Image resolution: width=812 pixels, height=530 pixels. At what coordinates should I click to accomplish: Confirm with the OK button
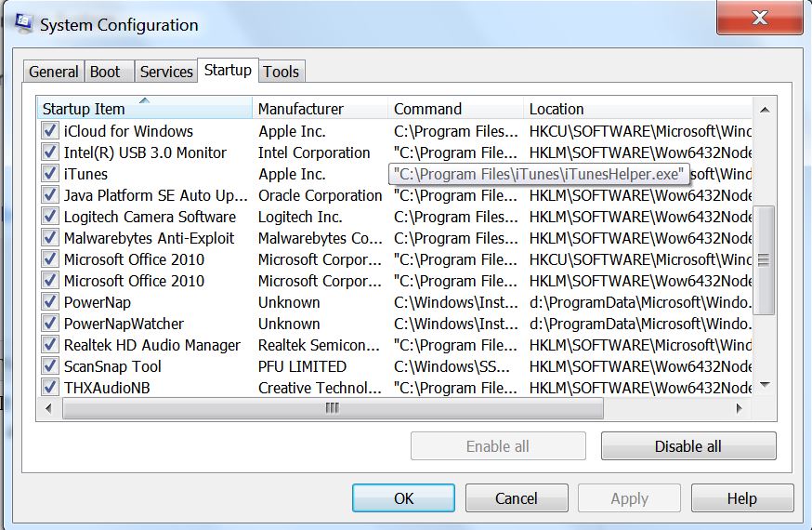tap(403, 498)
